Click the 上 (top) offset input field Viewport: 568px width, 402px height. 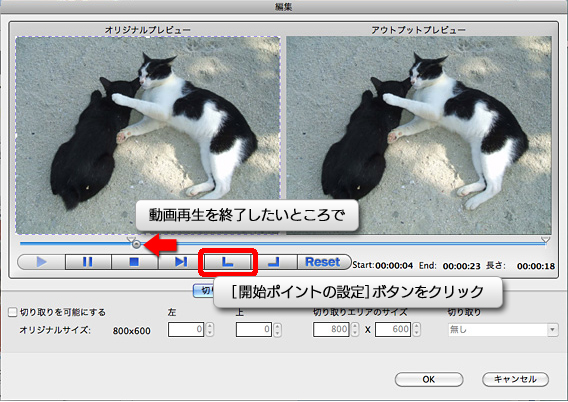(254, 329)
